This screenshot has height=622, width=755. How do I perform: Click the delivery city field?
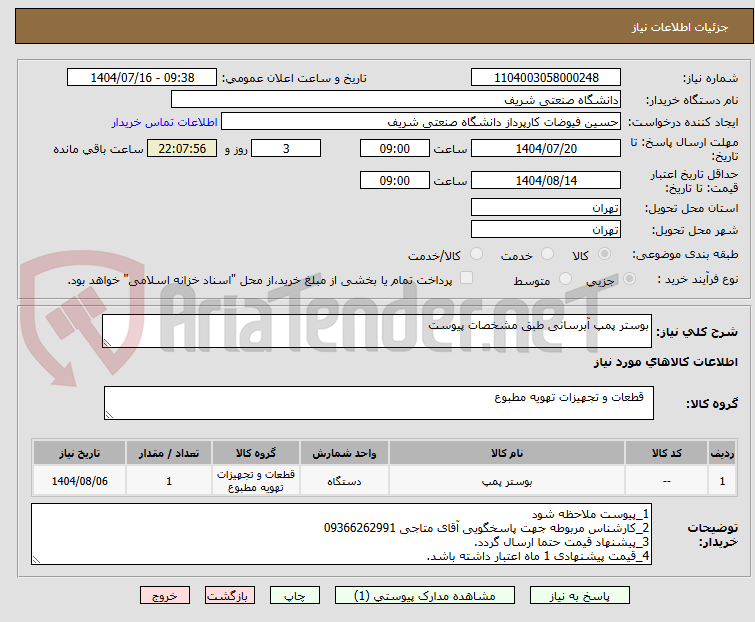coord(546,229)
